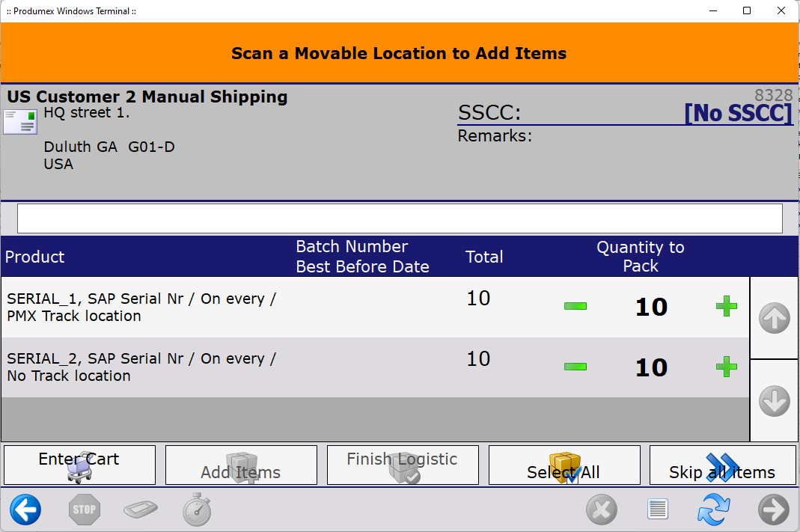Image resolution: width=800 pixels, height=532 pixels.
Task: Decrease SERIAL_2 quantity with the green minus
Action: (x=575, y=367)
